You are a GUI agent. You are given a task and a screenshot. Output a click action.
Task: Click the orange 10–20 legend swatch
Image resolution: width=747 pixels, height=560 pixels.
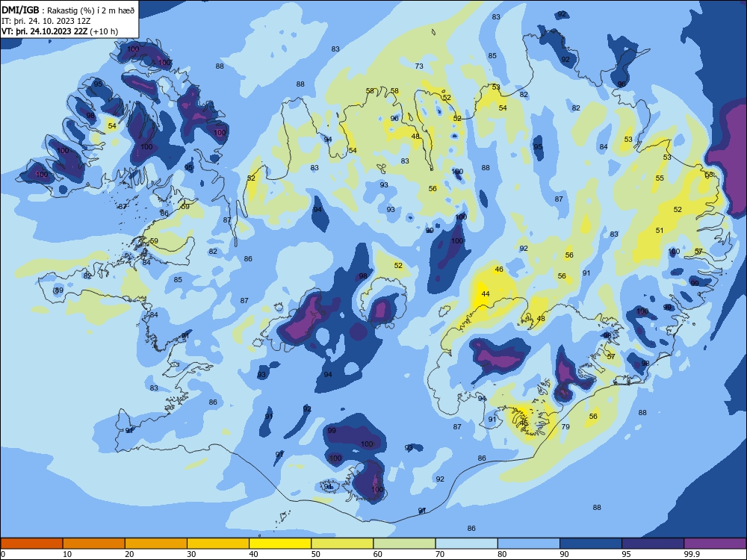pos(94,544)
